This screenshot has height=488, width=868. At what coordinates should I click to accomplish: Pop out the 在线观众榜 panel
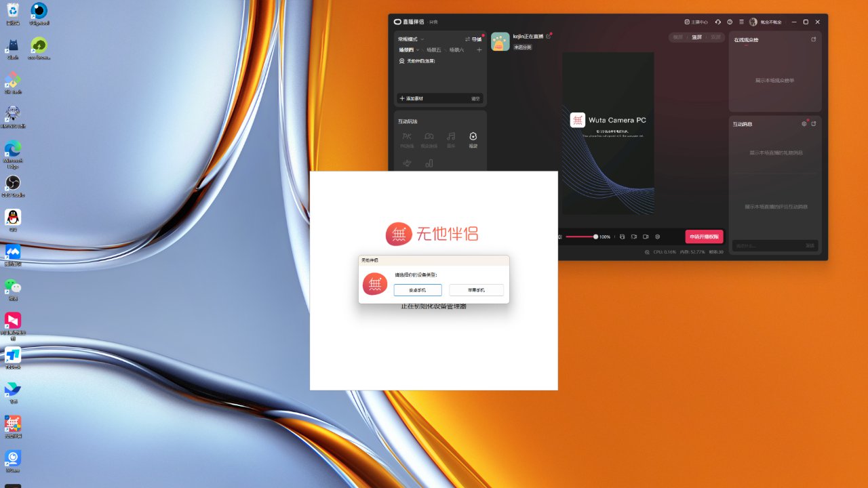[x=814, y=39]
